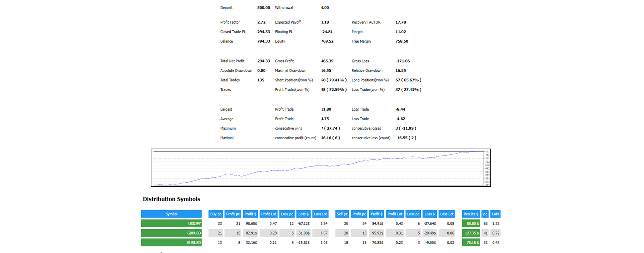
Task: Click EURUSD buy loss -15.81$
Action: pyautogui.click(x=304, y=242)
